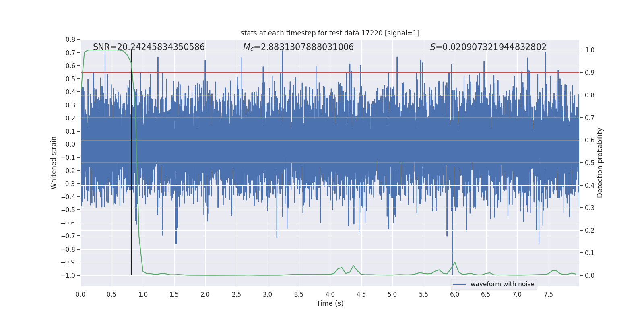The width and height of the screenshot is (644, 322).
Task: Select the 6.5 tick on the Time axis
Action: point(486,294)
